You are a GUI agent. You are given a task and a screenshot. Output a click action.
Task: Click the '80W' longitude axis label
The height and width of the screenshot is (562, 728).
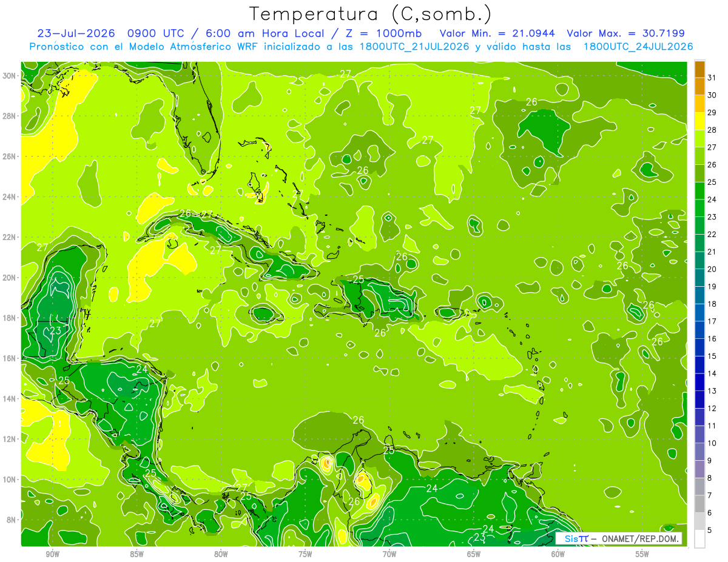(221, 554)
